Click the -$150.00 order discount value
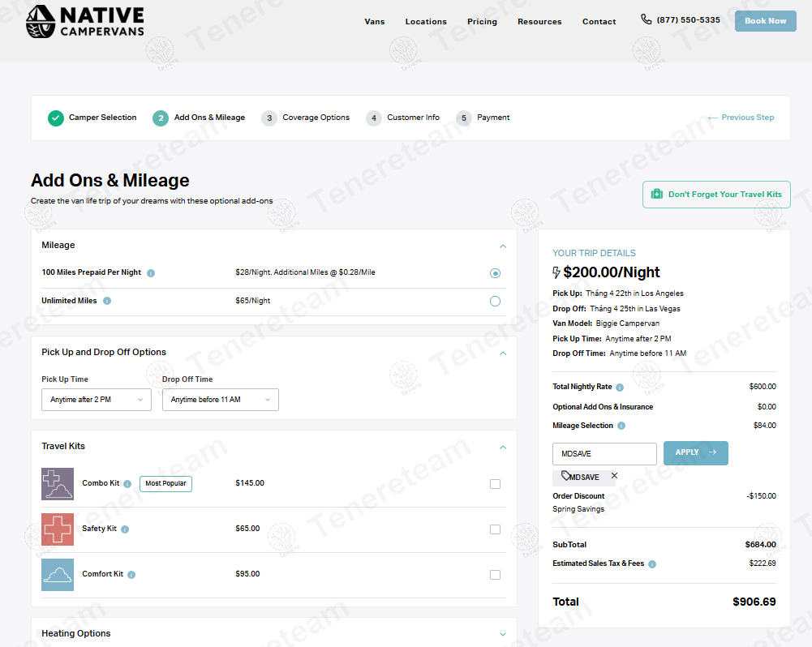812x647 pixels. pyautogui.click(x=761, y=496)
